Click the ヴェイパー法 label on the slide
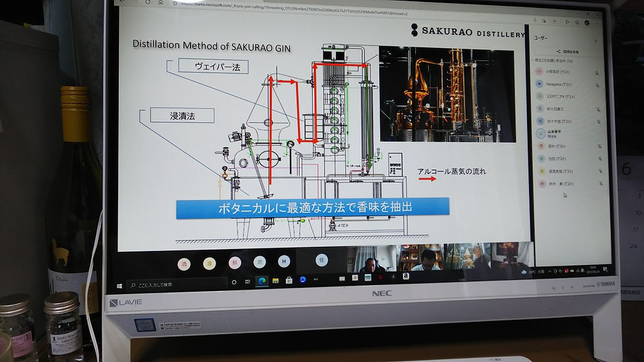The height and width of the screenshot is (362, 644). (214, 66)
